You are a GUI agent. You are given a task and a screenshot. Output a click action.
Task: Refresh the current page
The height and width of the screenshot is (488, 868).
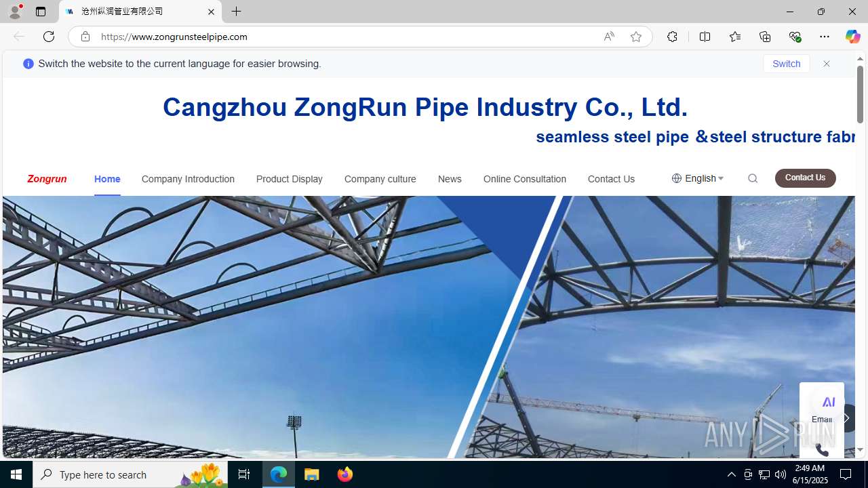pyautogui.click(x=49, y=37)
